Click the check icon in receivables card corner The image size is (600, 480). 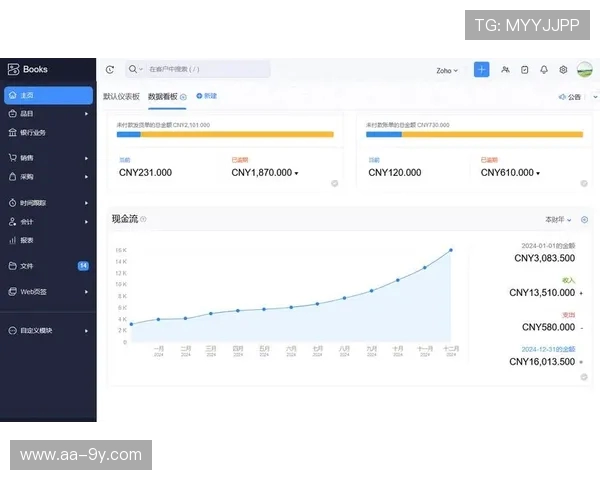coord(334,183)
